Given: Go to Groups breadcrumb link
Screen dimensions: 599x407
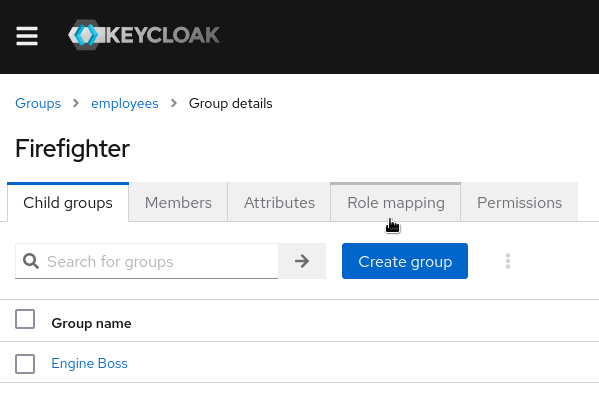Looking at the screenshot, I should (x=38, y=104).
